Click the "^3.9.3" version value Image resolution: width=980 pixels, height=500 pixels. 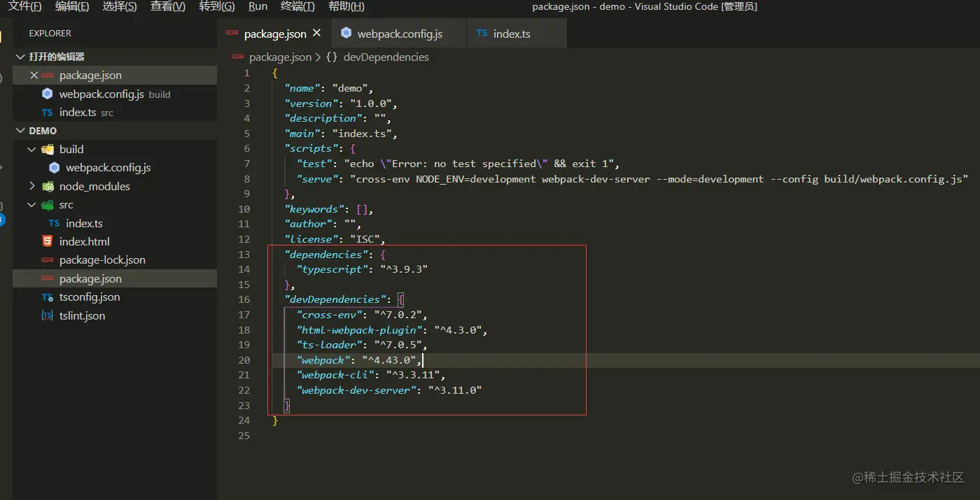[x=404, y=269]
